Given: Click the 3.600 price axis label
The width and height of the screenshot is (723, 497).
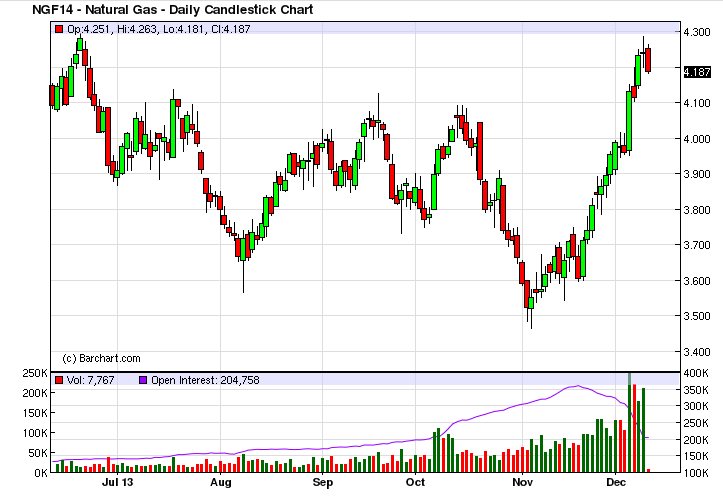Looking at the screenshot, I should [x=697, y=281].
